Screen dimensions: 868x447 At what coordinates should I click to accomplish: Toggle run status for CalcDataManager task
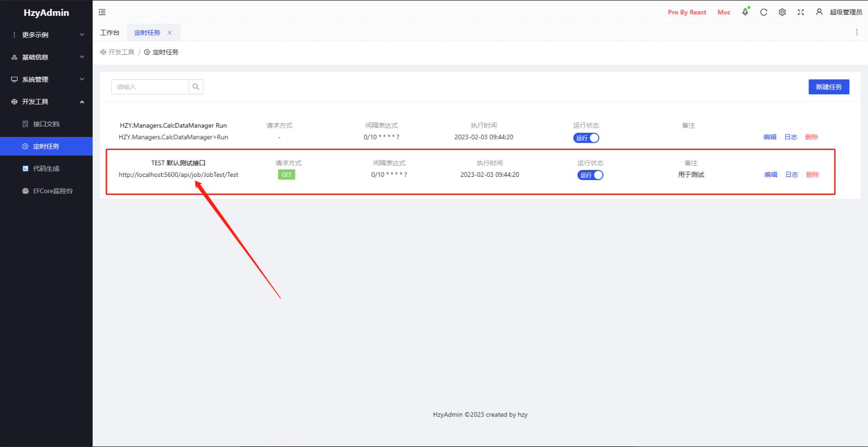tap(586, 138)
